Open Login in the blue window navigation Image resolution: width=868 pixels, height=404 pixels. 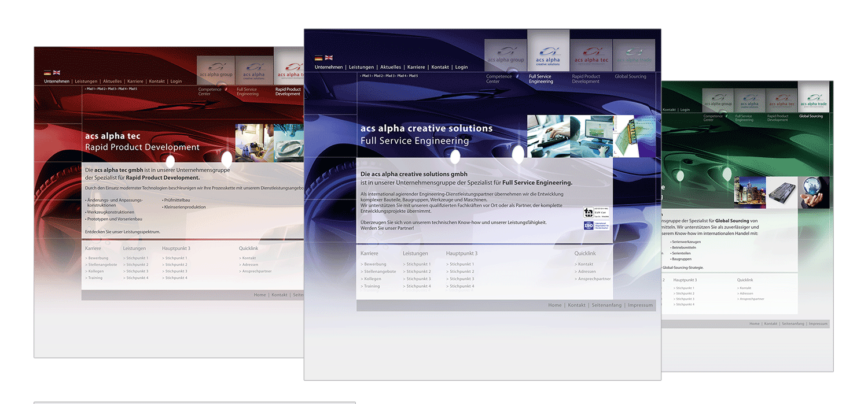point(462,67)
